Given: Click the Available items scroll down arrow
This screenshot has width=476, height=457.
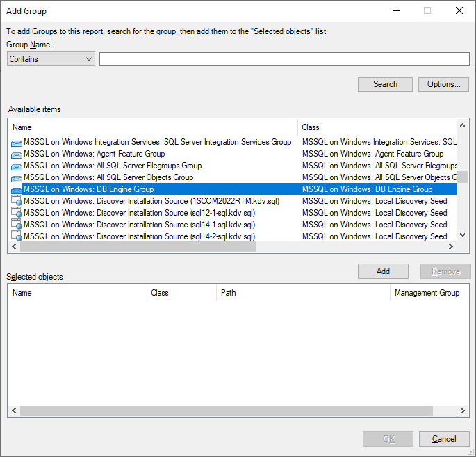Looking at the screenshot, I should 462,235.
